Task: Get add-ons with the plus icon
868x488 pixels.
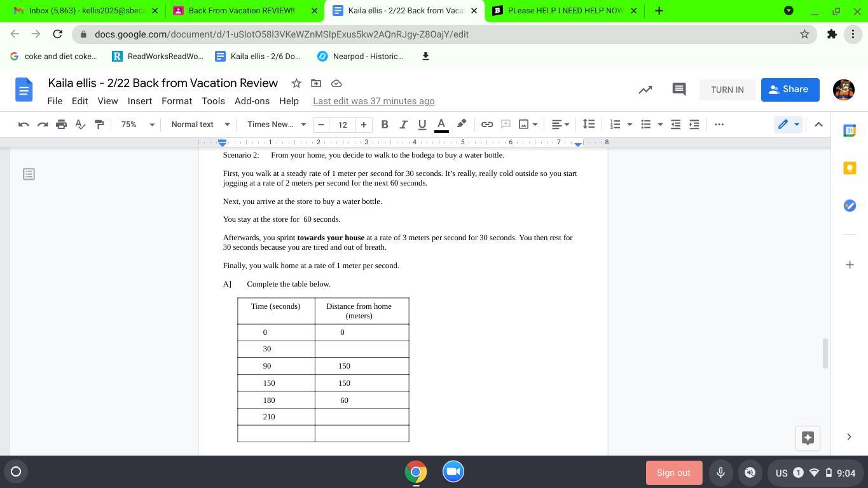Action: (x=850, y=264)
